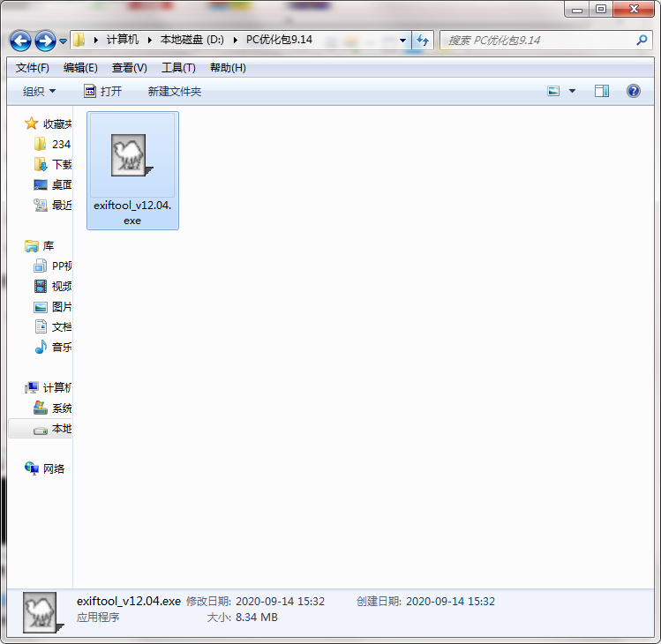Click 新建文件夹 to create a folder
Viewport: 661px width, 644px height.
tap(175, 91)
